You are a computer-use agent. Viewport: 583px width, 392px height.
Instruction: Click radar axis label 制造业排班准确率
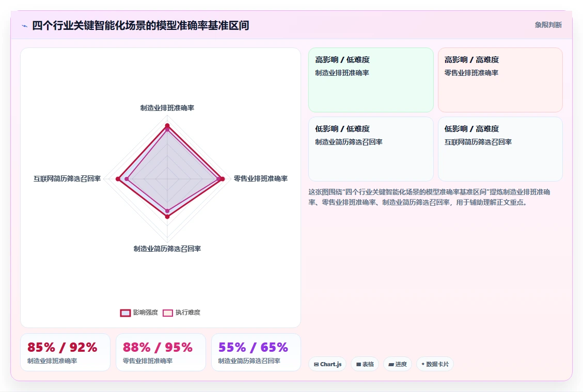point(167,108)
